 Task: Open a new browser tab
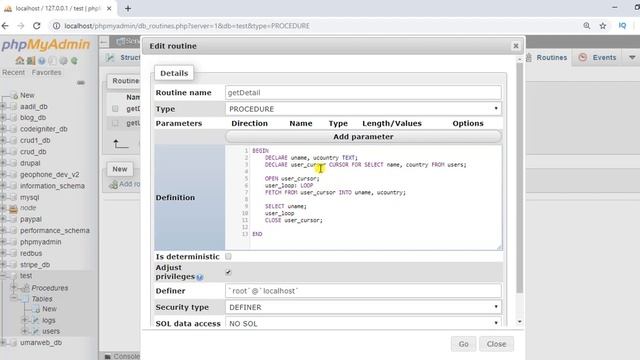(128, 8)
